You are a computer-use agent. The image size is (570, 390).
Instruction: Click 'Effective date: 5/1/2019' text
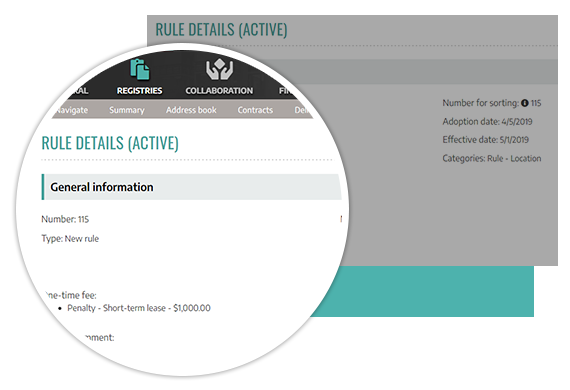click(x=485, y=140)
